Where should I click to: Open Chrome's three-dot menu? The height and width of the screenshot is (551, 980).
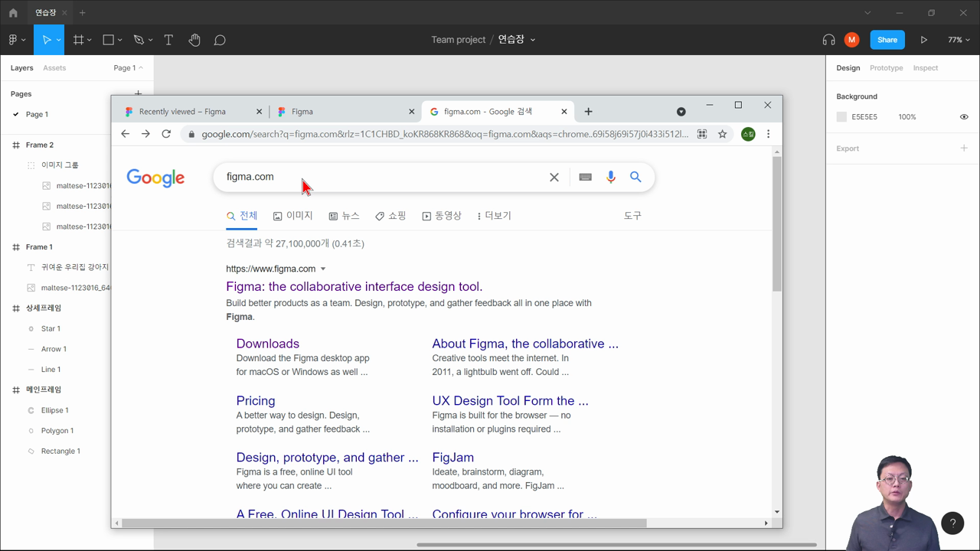click(768, 134)
